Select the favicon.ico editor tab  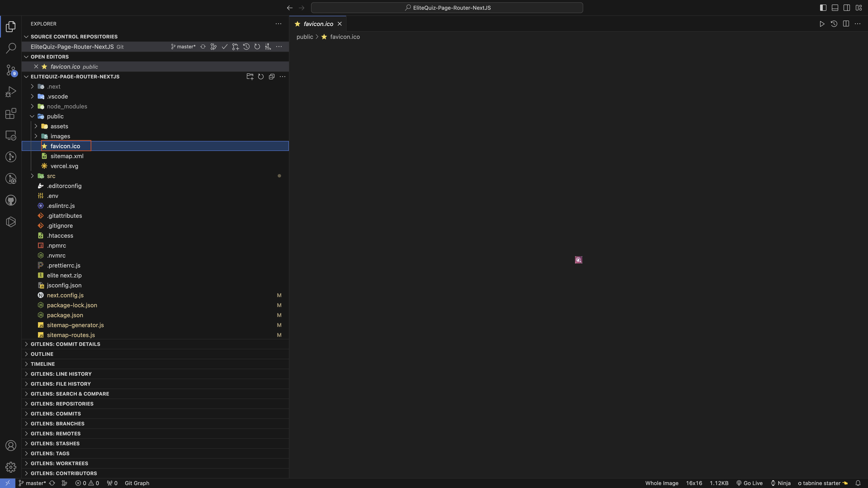(318, 24)
